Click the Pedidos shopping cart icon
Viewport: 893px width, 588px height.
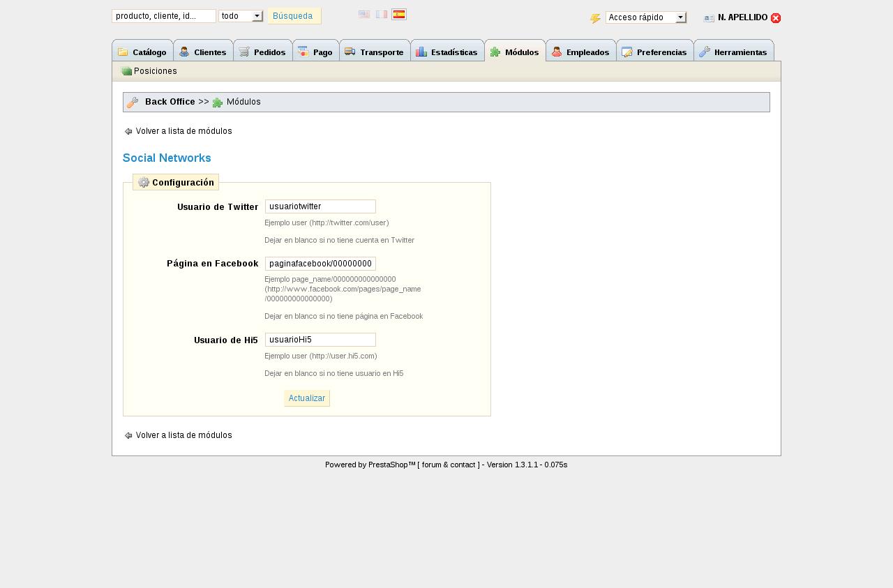click(244, 52)
